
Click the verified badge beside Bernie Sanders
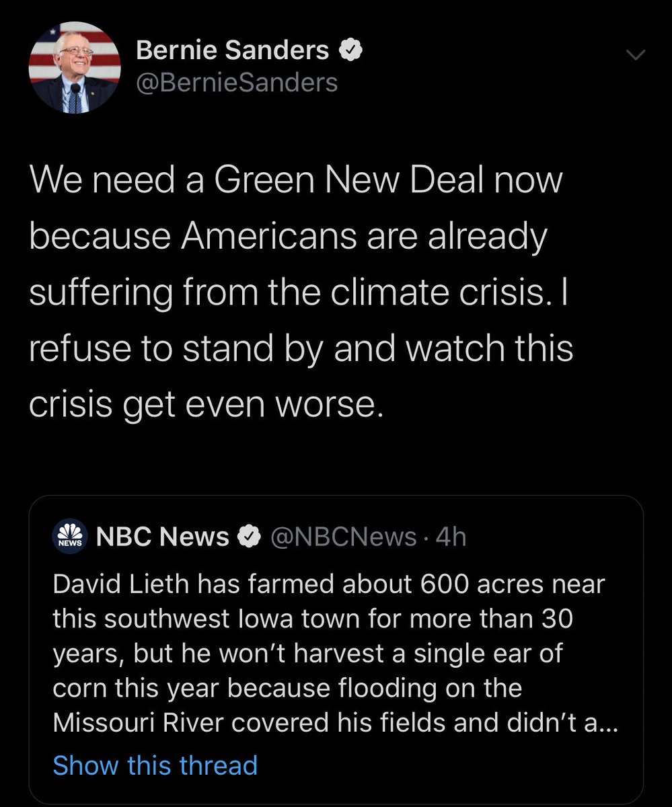pyautogui.click(x=354, y=50)
